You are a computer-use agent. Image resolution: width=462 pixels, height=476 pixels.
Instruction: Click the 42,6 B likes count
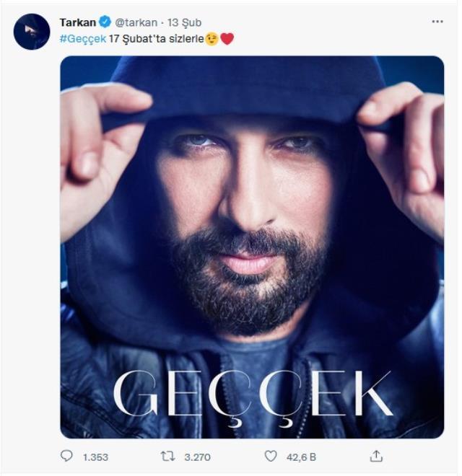tap(301, 457)
